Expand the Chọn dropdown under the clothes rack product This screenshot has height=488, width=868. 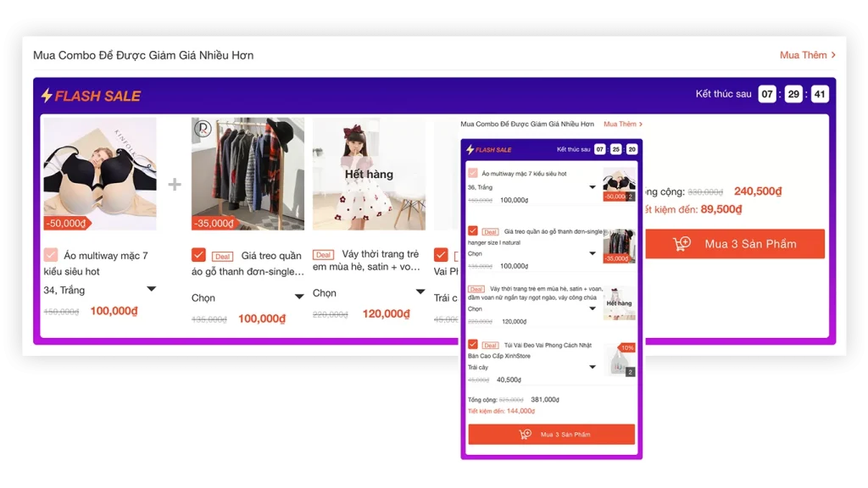pyautogui.click(x=298, y=297)
